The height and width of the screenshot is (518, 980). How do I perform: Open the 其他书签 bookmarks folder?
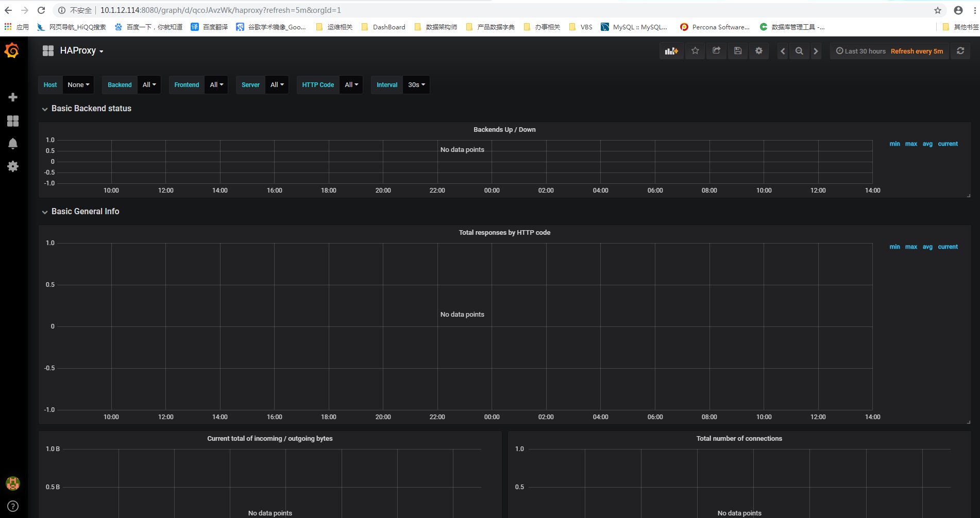[x=960, y=27]
